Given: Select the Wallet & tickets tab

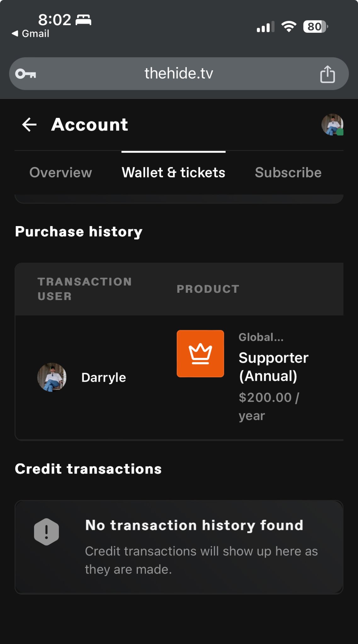Looking at the screenshot, I should (x=173, y=172).
